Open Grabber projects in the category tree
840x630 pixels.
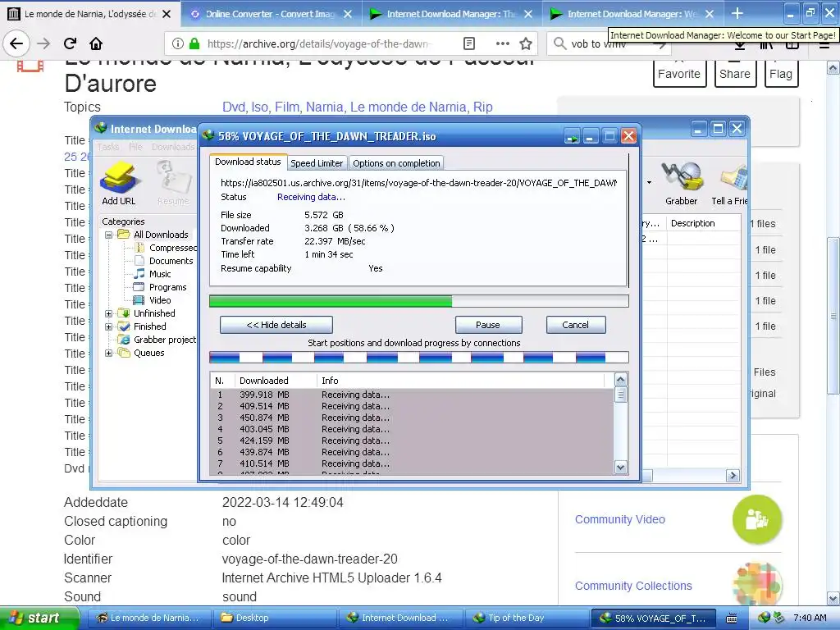coord(164,340)
